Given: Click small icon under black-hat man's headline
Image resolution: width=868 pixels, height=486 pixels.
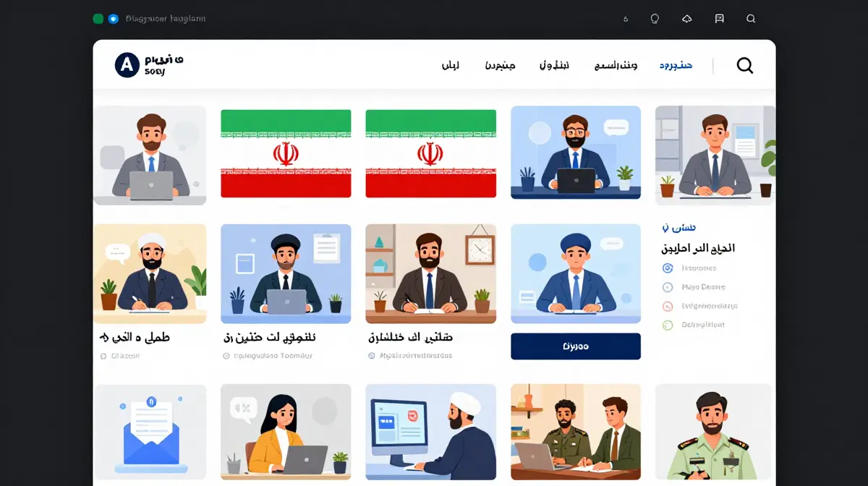Looking at the screenshot, I should (226, 356).
